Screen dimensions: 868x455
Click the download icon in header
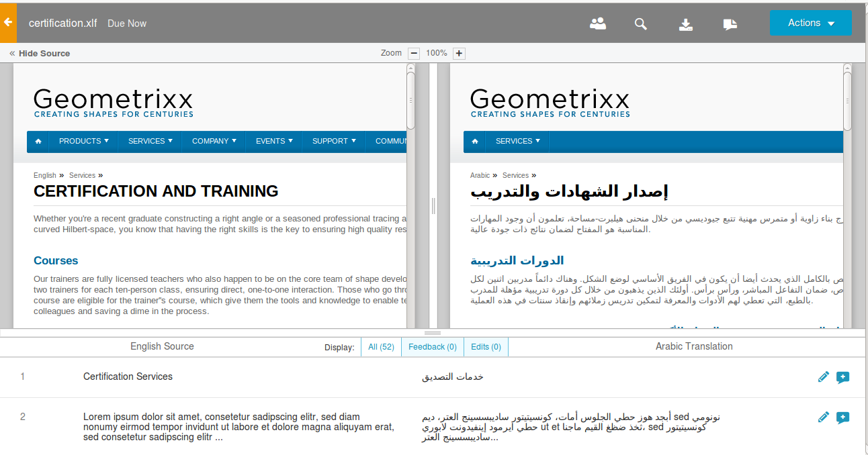point(685,24)
